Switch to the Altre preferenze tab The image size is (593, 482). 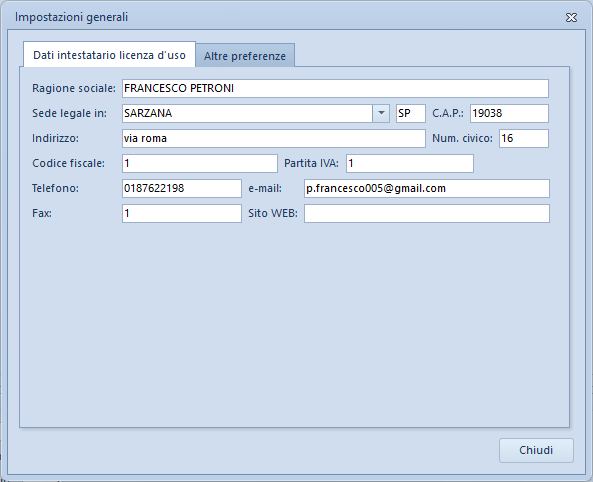pos(245,56)
